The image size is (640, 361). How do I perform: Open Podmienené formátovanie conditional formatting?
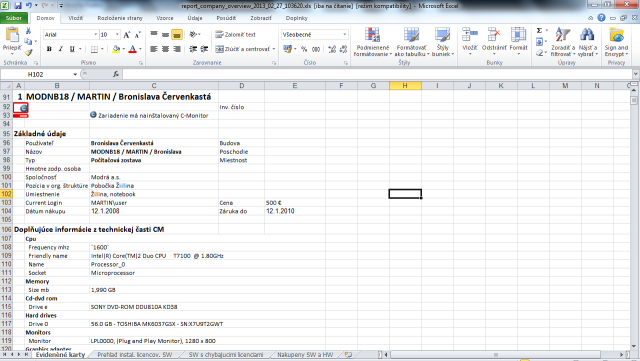click(x=372, y=42)
